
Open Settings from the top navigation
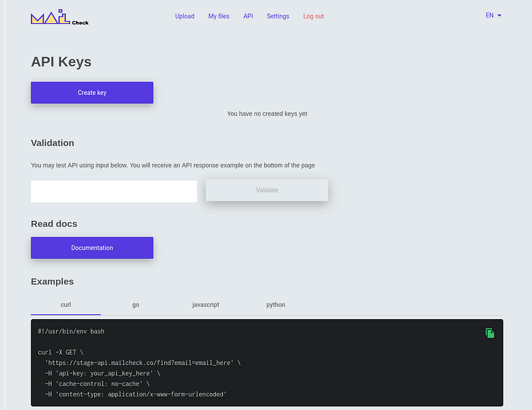pos(278,16)
